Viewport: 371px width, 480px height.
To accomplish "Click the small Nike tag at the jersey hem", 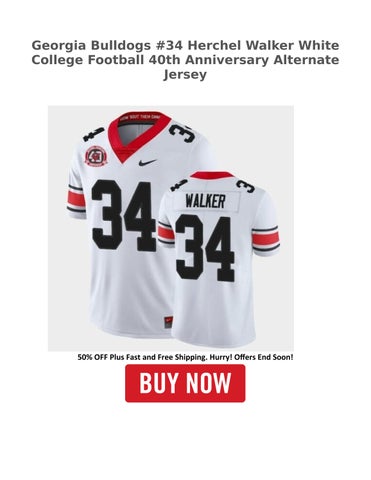I will click(169, 321).
